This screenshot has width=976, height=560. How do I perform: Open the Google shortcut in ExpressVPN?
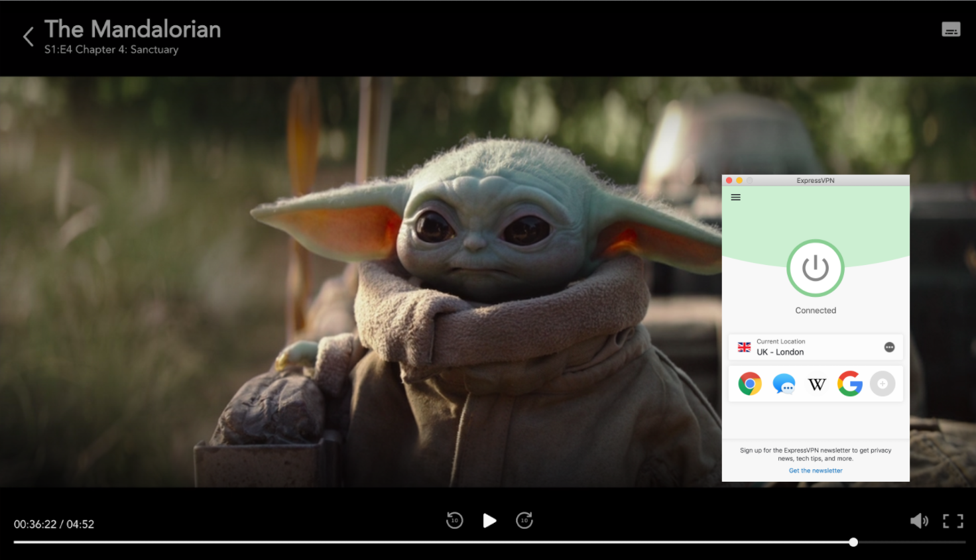coord(849,384)
